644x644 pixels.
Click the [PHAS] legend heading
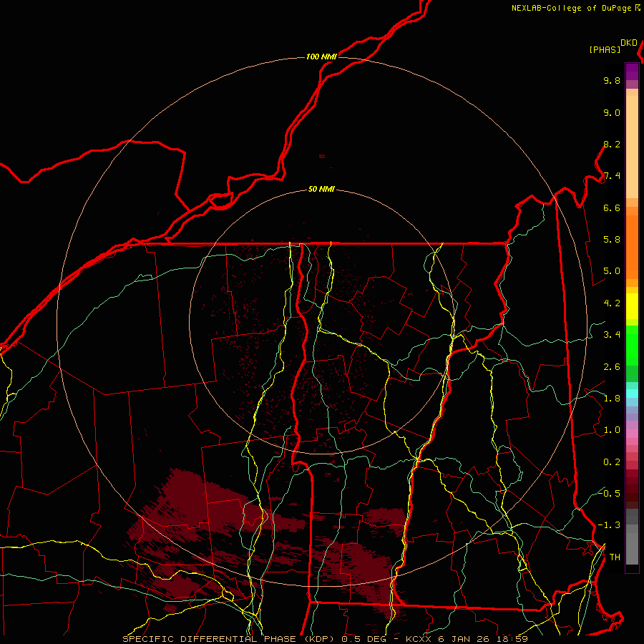(x=605, y=49)
